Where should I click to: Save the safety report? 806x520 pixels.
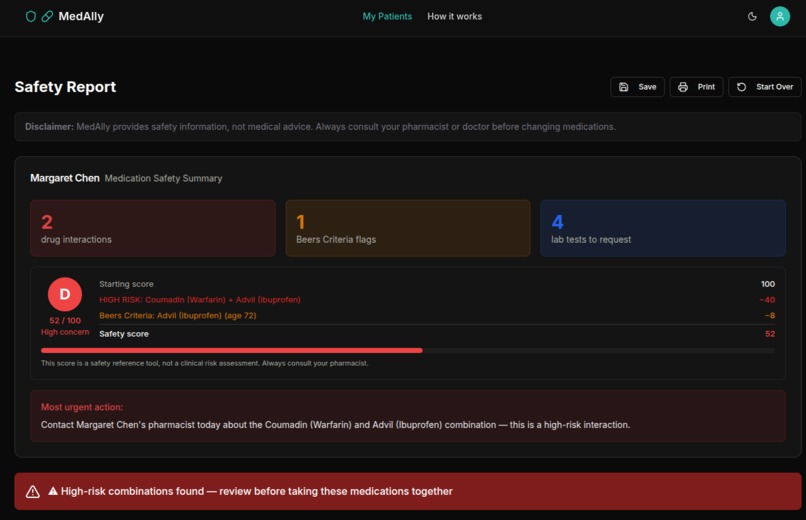(x=637, y=87)
